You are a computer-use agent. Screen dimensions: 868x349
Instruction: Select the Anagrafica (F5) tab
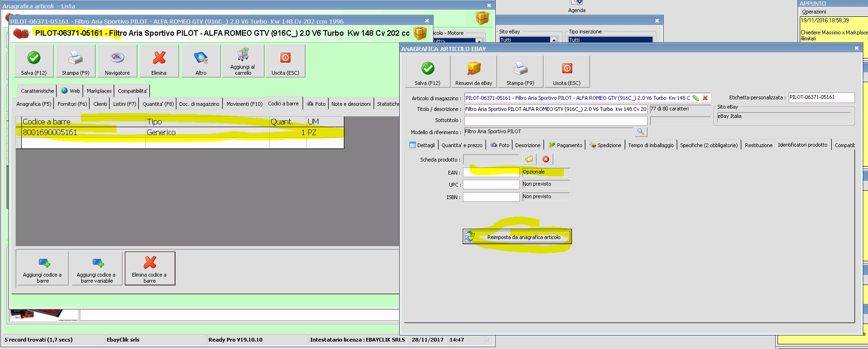pos(33,104)
